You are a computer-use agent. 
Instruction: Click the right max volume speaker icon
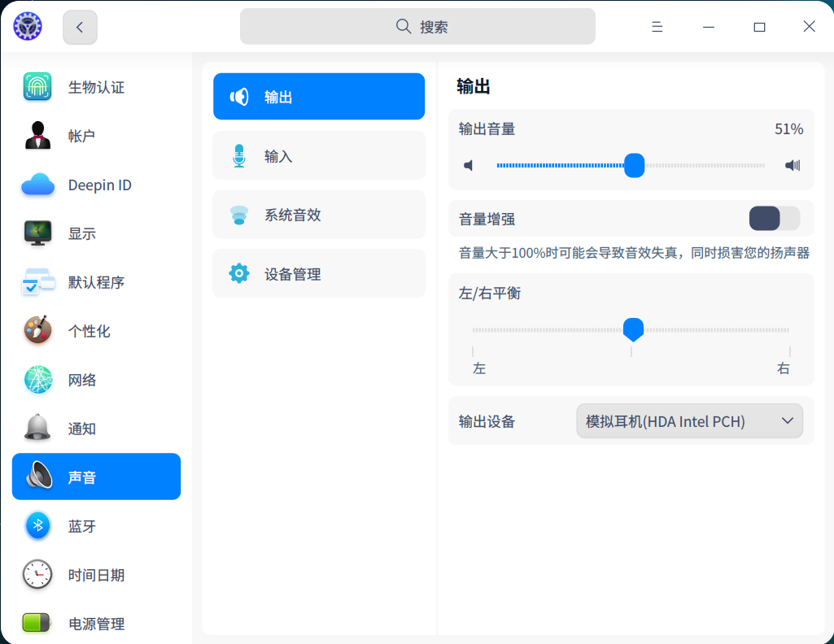tap(790, 165)
